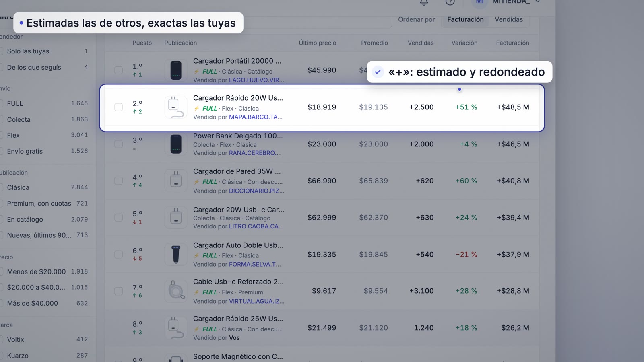Filter by FULL shipping option
The height and width of the screenshot is (362, 644).
[44, 103]
